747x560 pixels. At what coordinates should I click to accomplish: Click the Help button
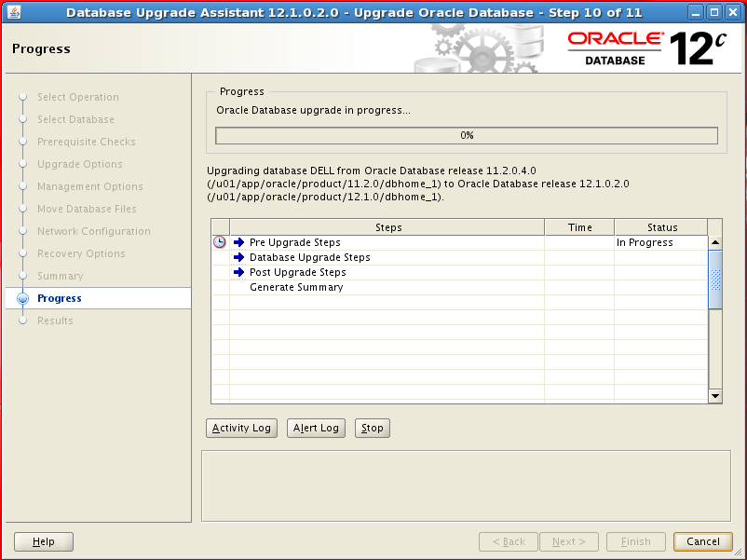pos(44,541)
